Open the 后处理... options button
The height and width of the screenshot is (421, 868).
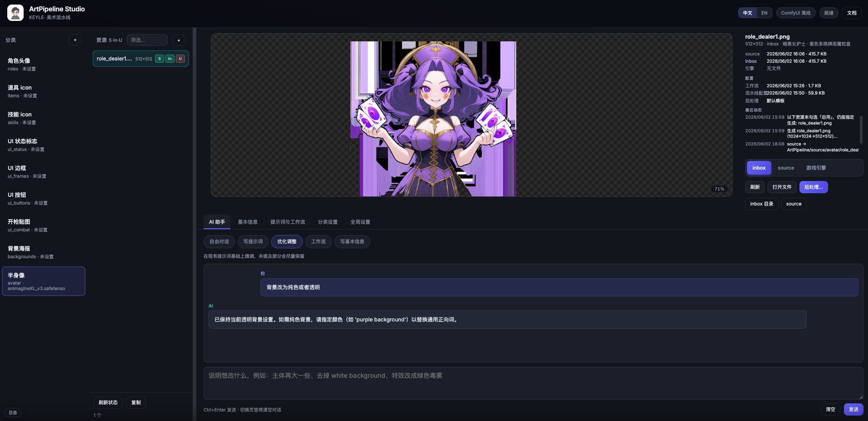pyautogui.click(x=813, y=187)
